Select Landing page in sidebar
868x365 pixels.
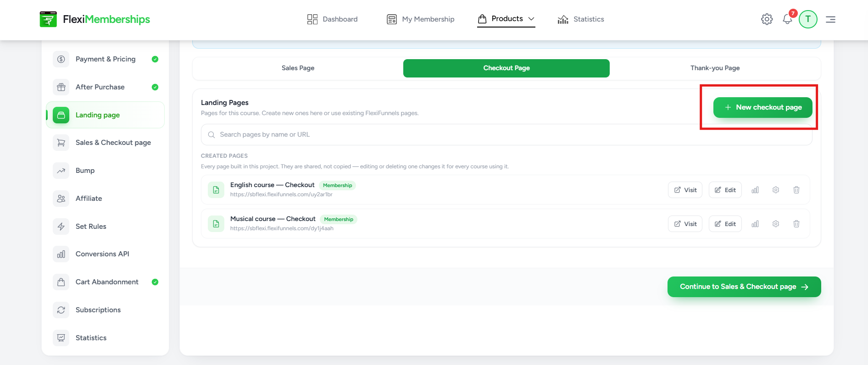coord(106,115)
